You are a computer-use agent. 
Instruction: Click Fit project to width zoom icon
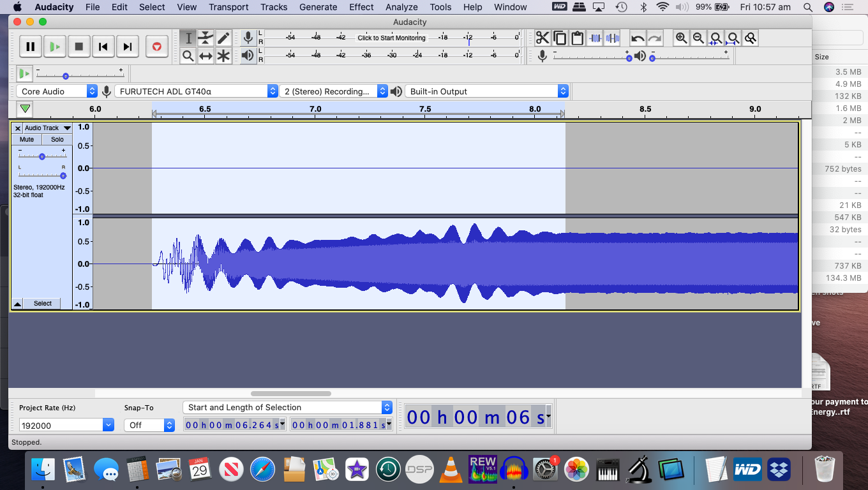click(x=733, y=38)
